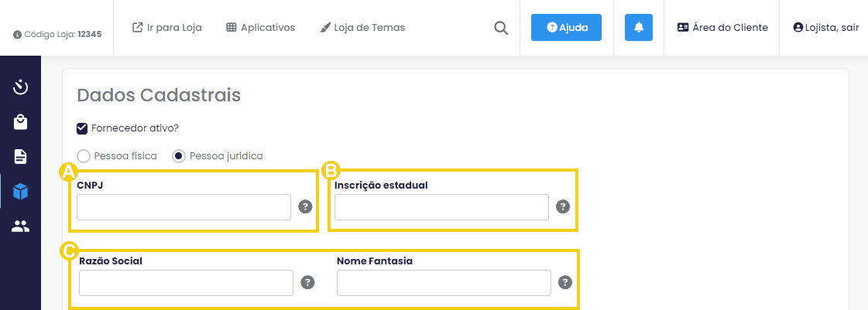Image resolution: width=868 pixels, height=310 pixels.
Task: Open the Aplicativos menu item
Action: click(x=261, y=28)
